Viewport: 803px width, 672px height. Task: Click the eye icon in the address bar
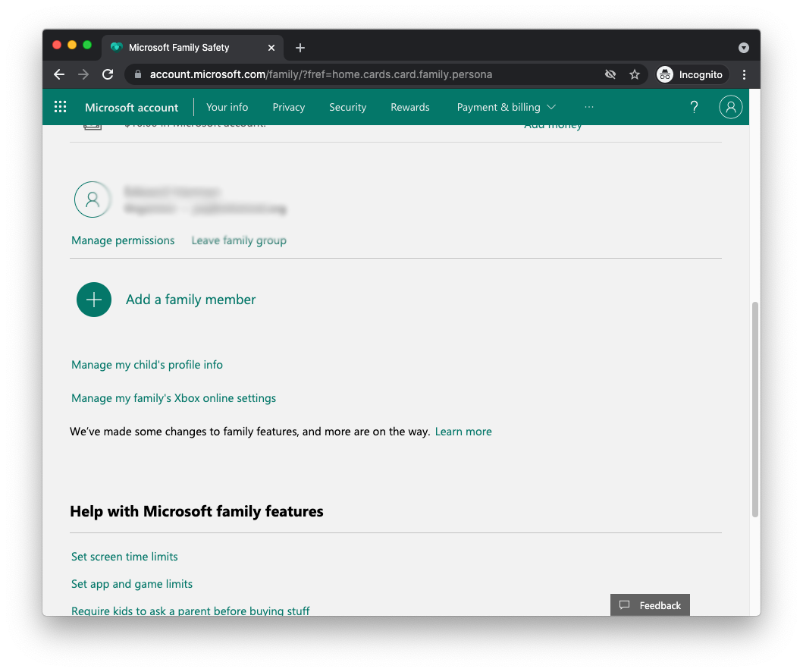610,74
